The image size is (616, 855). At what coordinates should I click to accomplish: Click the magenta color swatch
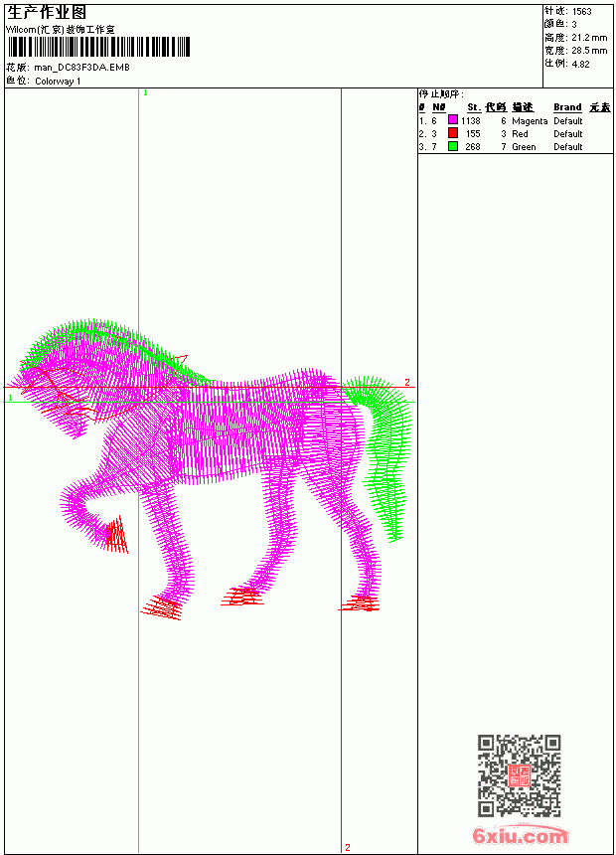pyautogui.click(x=452, y=120)
